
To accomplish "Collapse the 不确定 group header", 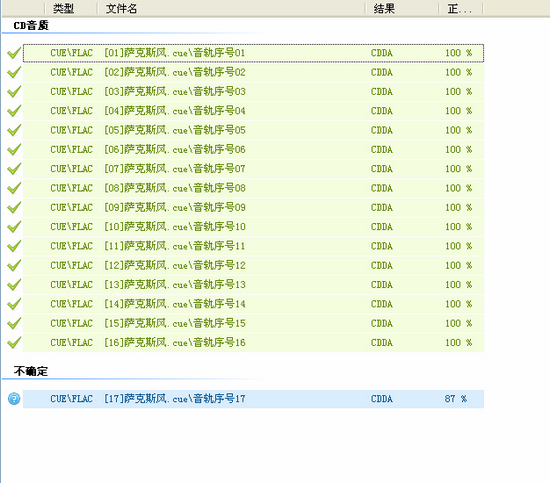I will (31, 371).
